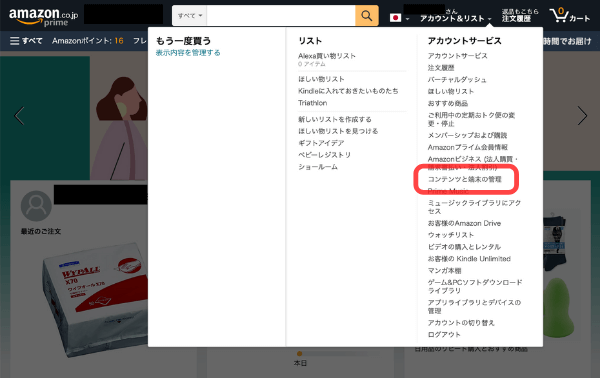Open お客様の Kindle Unlimited
The width and height of the screenshot is (600, 378).
(469, 259)
